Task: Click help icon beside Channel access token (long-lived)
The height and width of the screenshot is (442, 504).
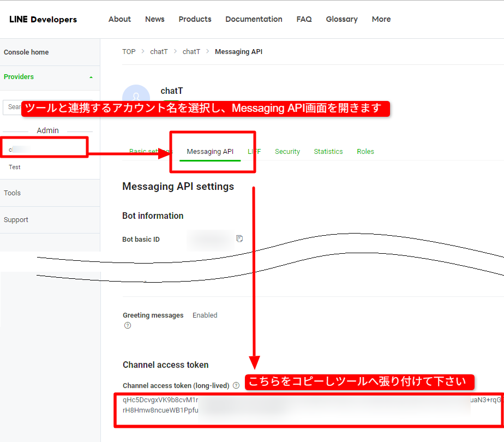Action: [x=236, y=385]
